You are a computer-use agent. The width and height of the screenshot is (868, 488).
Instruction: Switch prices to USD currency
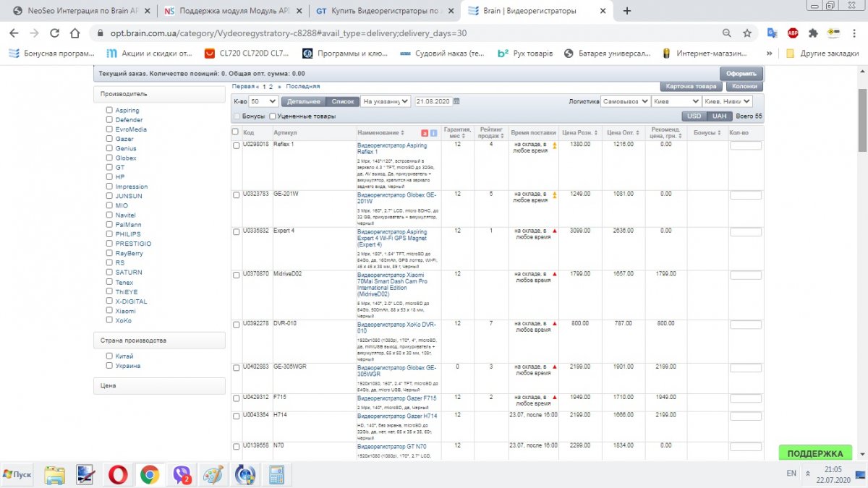tap(694, 116)
